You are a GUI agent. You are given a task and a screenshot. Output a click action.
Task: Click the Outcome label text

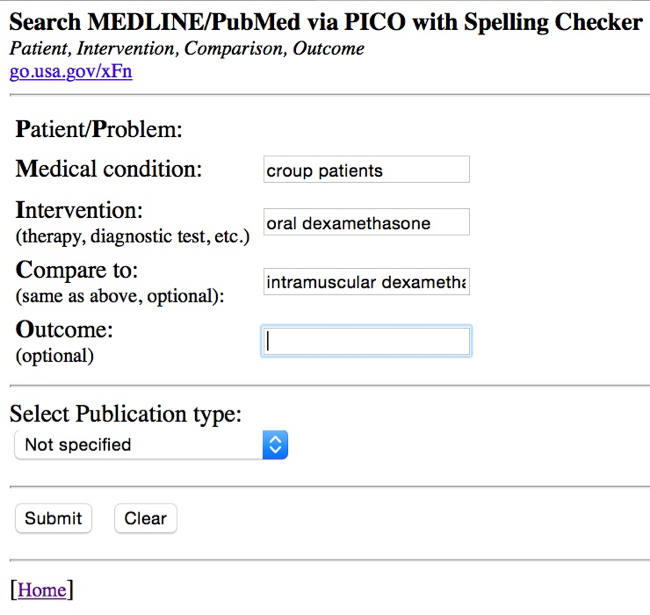pos(64,330)
